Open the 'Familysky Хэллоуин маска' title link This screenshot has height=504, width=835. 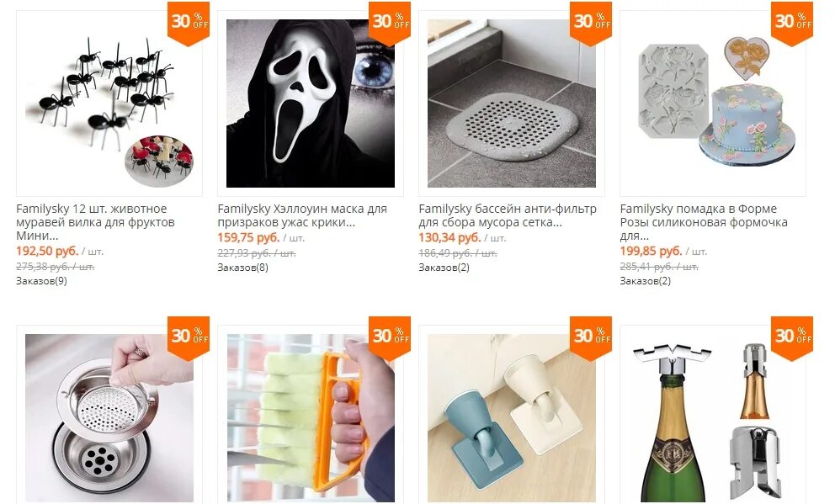pos(302,215)
